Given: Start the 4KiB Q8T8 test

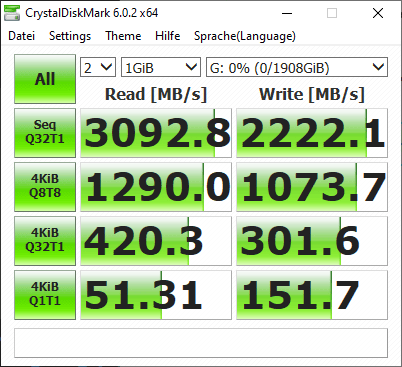Looking at the screenshot, I should (x=45, y=187).
